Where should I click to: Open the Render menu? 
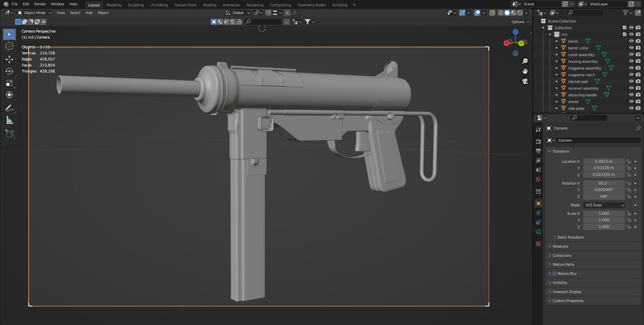click(x=40, y=4)
